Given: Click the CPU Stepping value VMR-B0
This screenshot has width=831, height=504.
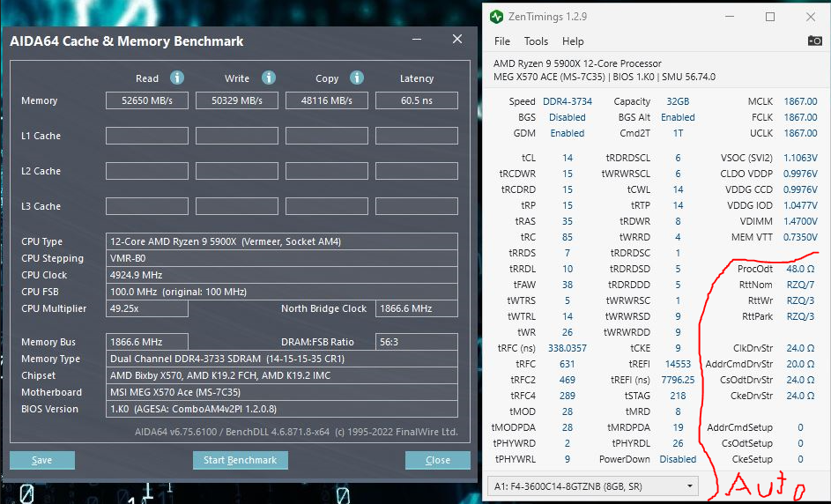Looking at the screenshot, I should tap(282, 258).
